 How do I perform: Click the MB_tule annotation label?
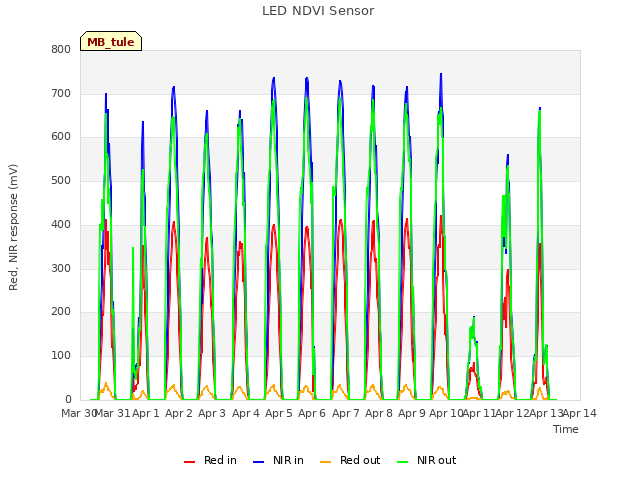coord(111,41)
